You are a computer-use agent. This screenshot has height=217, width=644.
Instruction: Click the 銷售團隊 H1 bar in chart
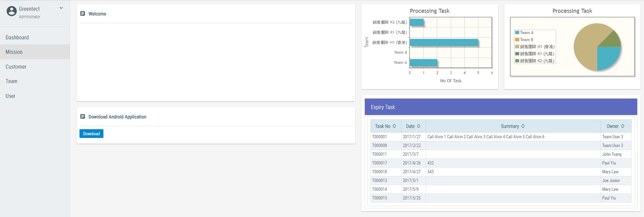[444, 42]
